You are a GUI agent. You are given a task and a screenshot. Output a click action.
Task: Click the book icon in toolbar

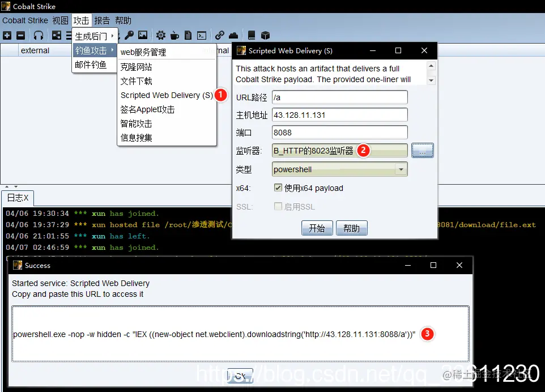click(252, 36)
